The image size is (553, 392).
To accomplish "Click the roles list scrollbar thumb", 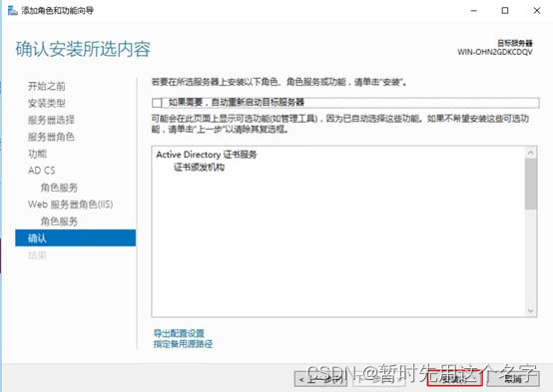I will (530, 184).
